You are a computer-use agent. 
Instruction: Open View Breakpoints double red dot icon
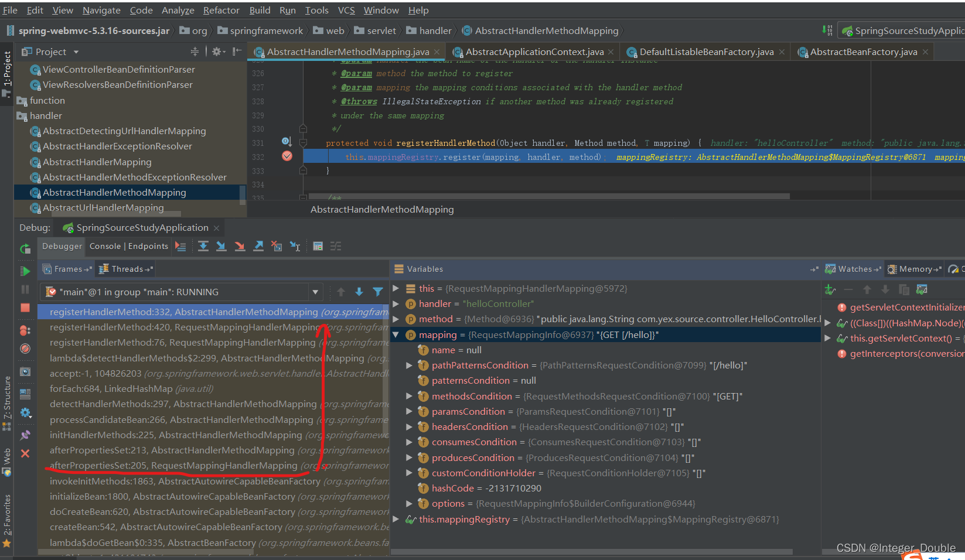pos(25,330)
